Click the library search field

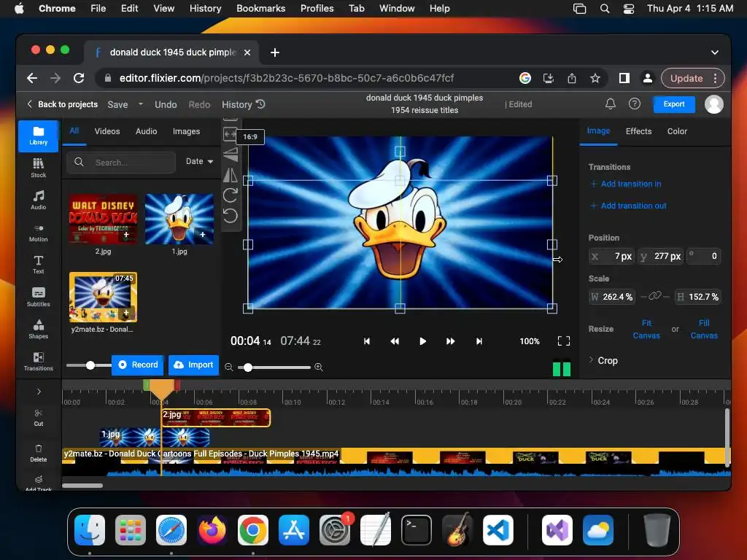(122, 163)
